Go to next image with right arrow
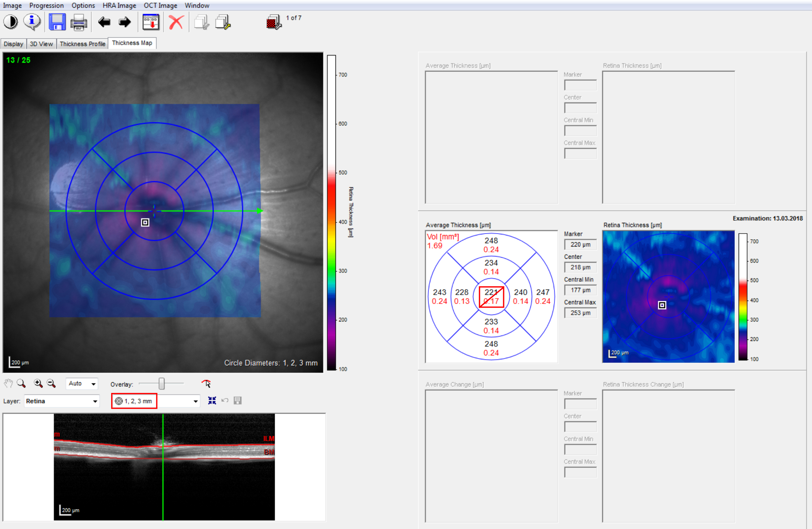Screen dimensions: 812x529 tap(125, 22)
